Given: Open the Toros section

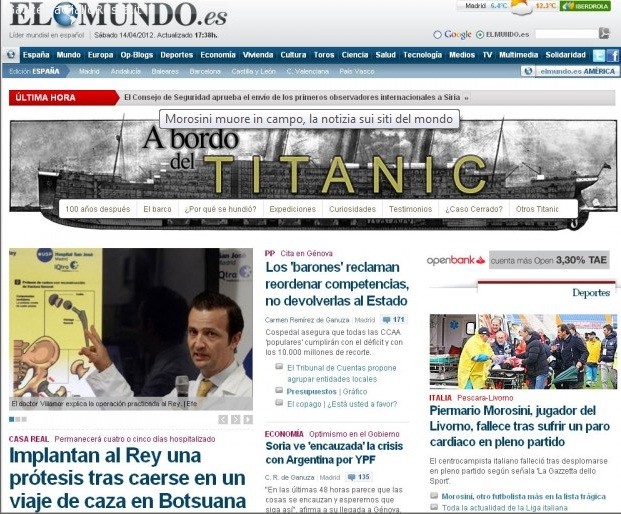Looking at the screenshot, I should [324, 55].
